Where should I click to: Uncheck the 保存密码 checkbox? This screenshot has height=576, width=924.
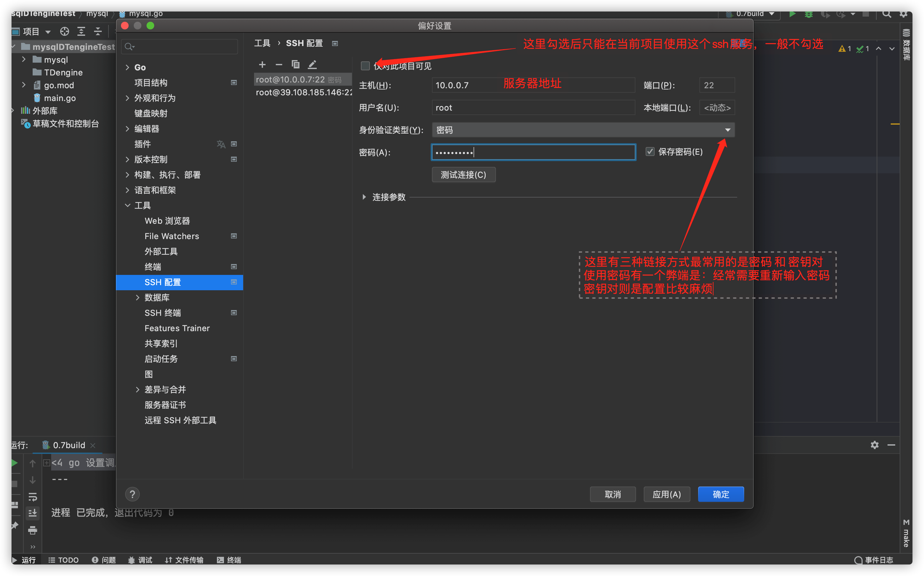point(650,152)
